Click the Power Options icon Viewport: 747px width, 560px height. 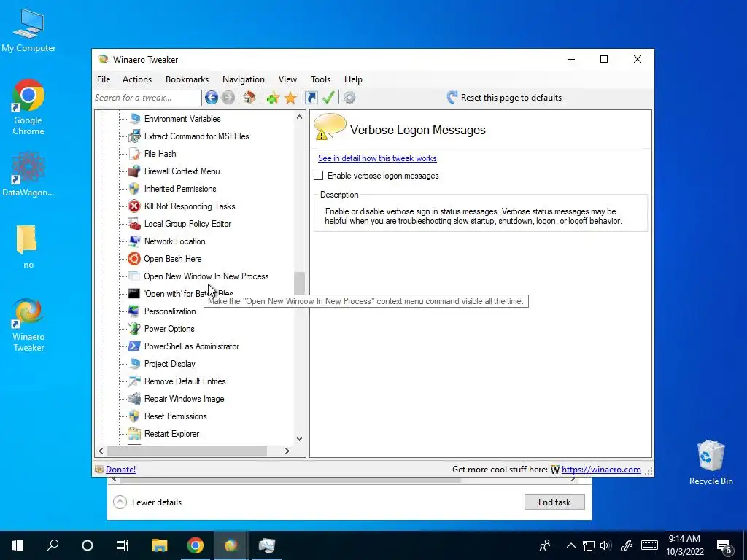point(135,329)
